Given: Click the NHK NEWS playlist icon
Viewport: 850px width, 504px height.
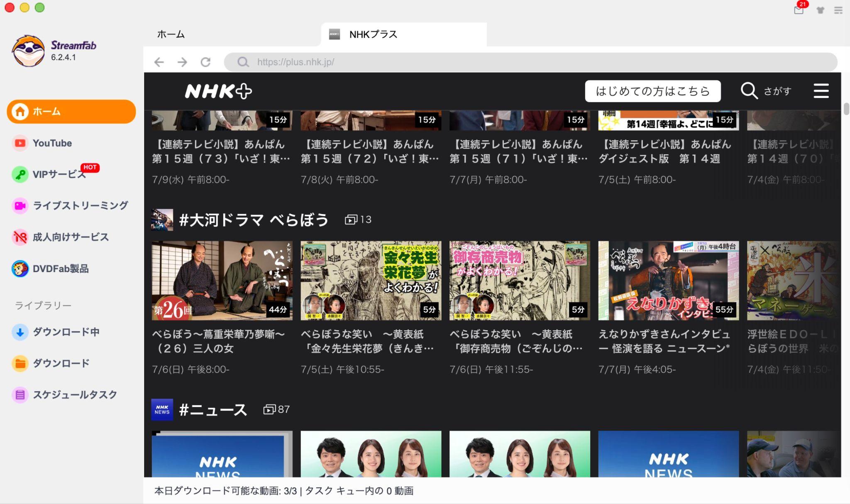Looking at the screenshot, I should pos(162,410).
